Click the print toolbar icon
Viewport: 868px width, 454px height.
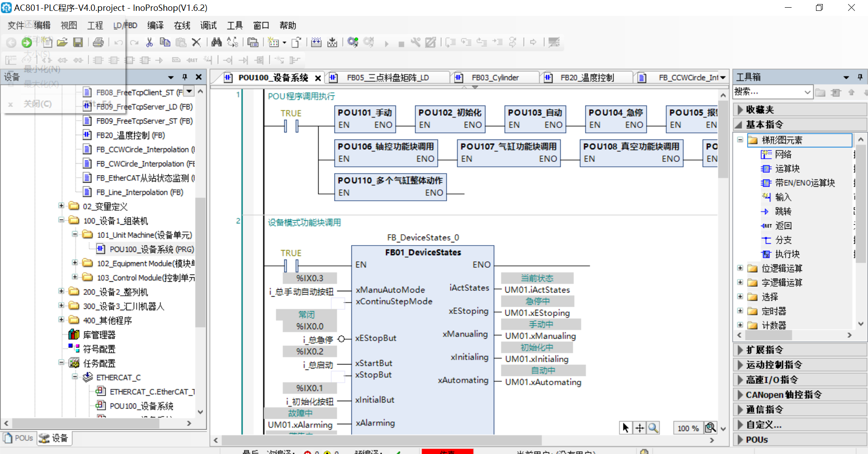[98, 43]
